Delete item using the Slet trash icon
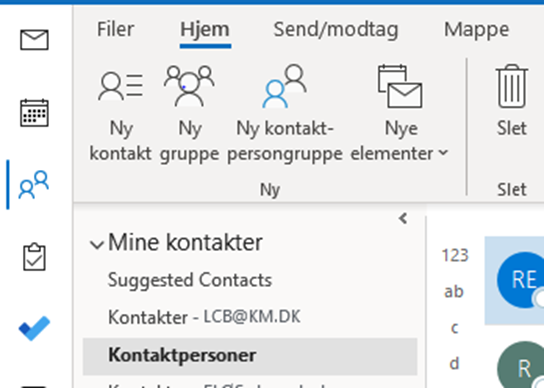Screen dimensions: 544x388 512,101
